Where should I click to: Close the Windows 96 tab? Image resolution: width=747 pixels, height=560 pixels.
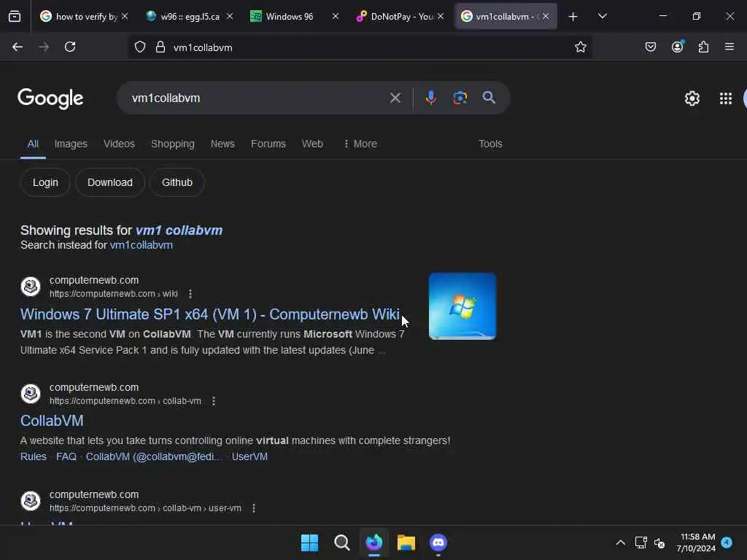(336, 17)
